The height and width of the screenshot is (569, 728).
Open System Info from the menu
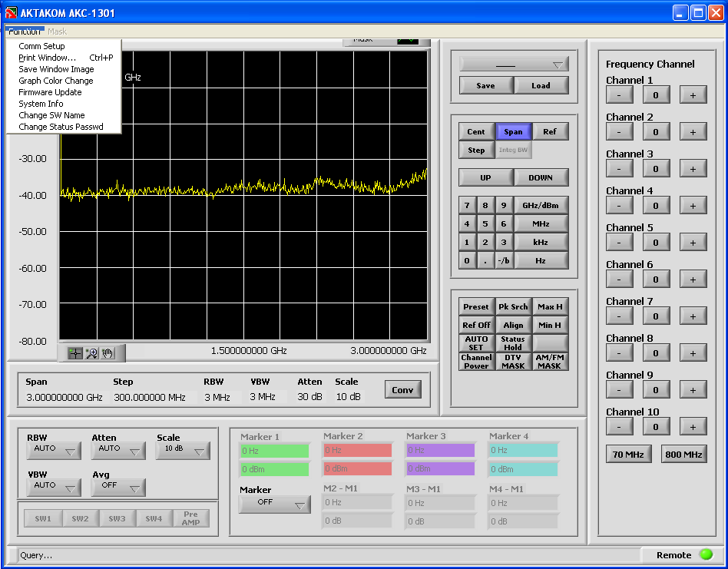(x=64, y=104)
